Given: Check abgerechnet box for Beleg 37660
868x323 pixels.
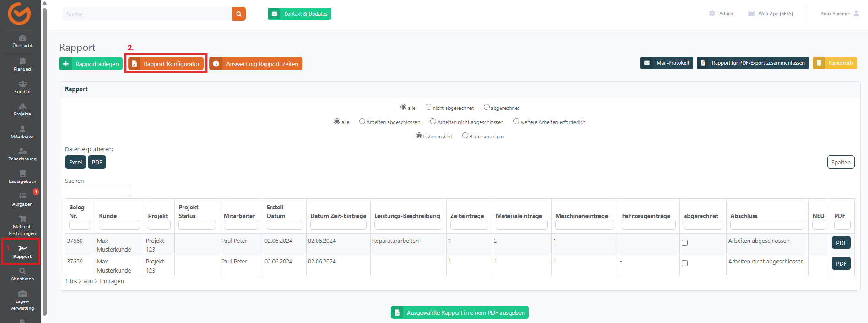Looking at the screenshot, I should click(x=685, y=243).
